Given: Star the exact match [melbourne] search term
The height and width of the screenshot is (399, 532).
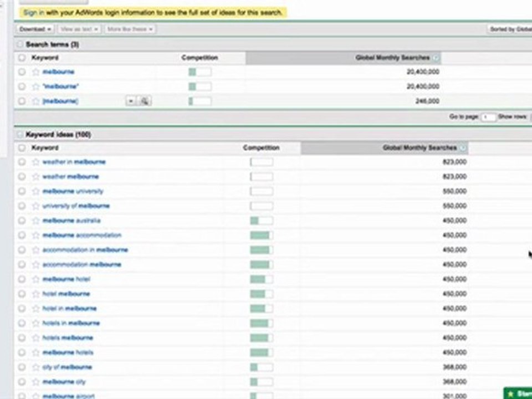Looking at the screenshot, I should tap(35, 101).
